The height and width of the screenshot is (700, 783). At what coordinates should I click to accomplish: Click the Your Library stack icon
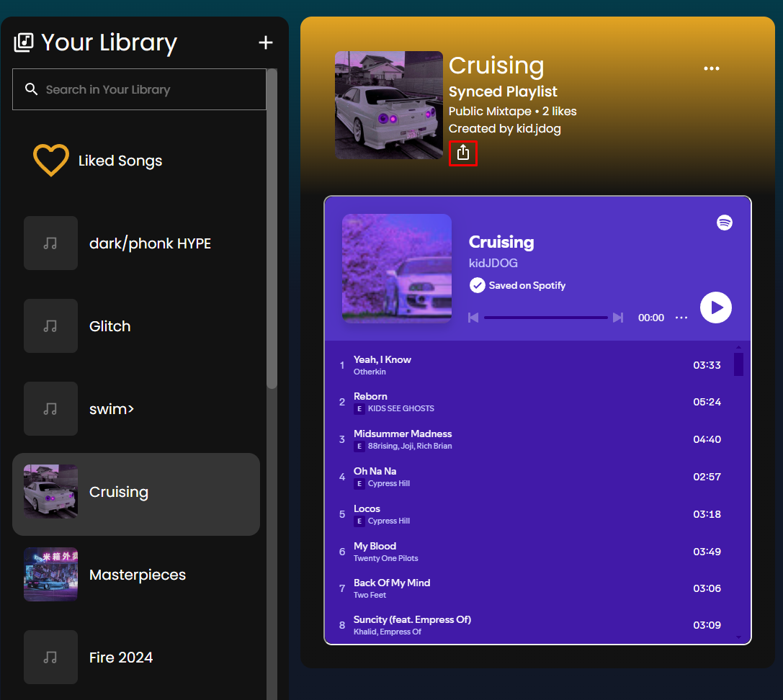pos(24,42)
